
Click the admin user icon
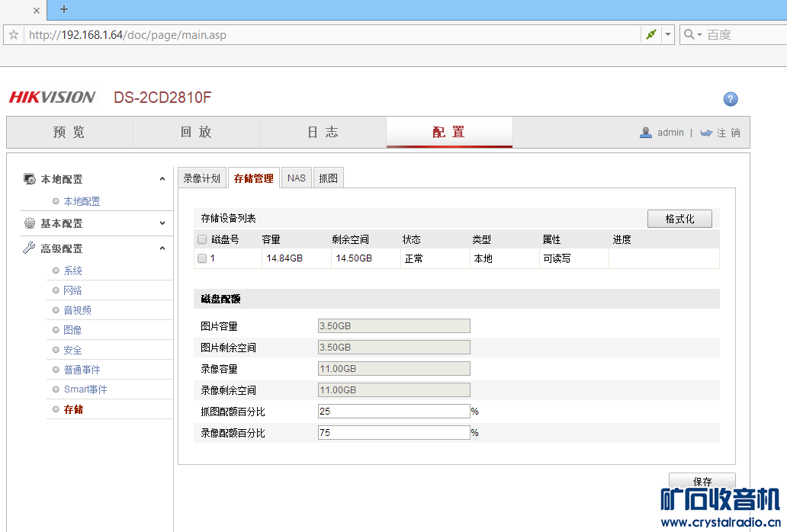pos(646,133)
